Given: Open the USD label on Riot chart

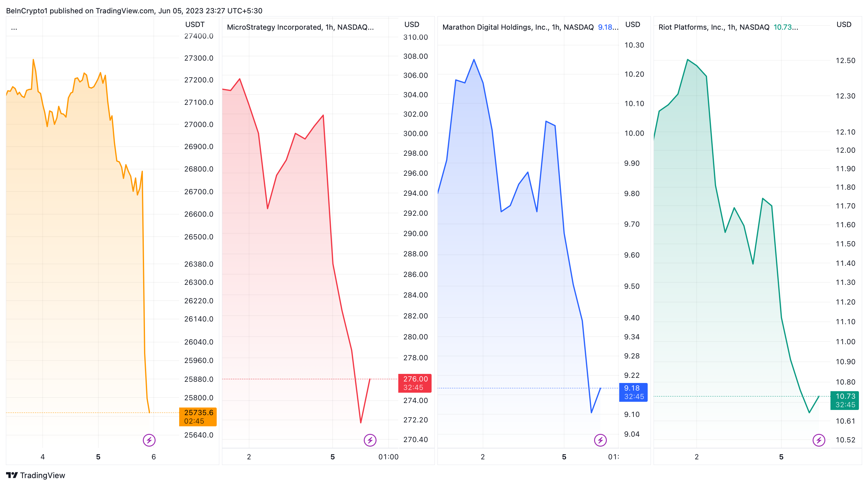Looking at the screenshot, I should pyautogui.click(x=843, y=24).
